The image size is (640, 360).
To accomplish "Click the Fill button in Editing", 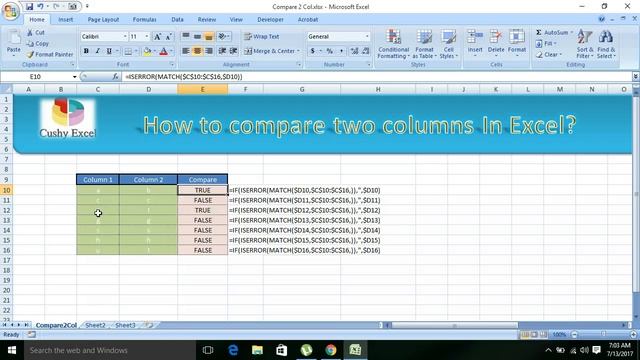I will pos(546,43).
